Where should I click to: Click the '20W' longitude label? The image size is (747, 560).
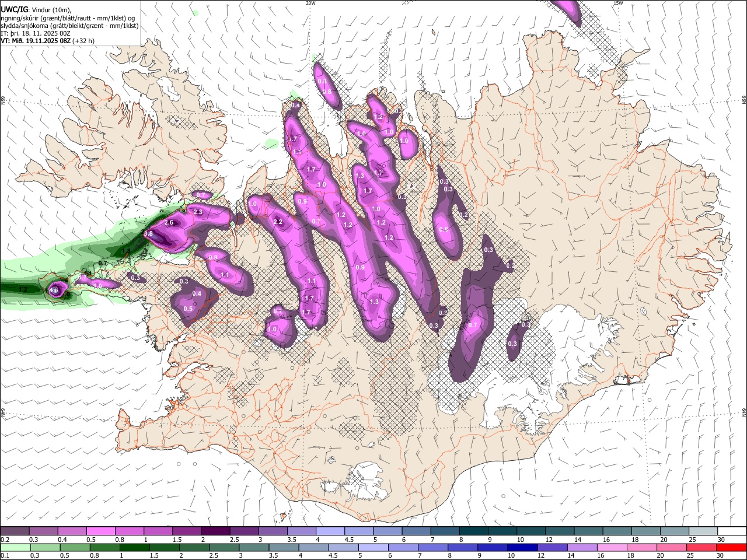point(310,3)
